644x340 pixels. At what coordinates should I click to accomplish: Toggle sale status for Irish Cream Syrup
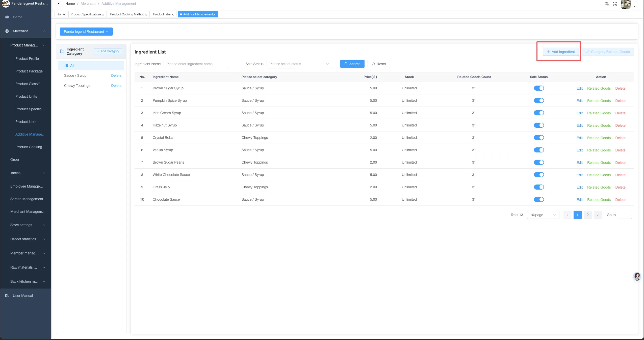(539, 113)
